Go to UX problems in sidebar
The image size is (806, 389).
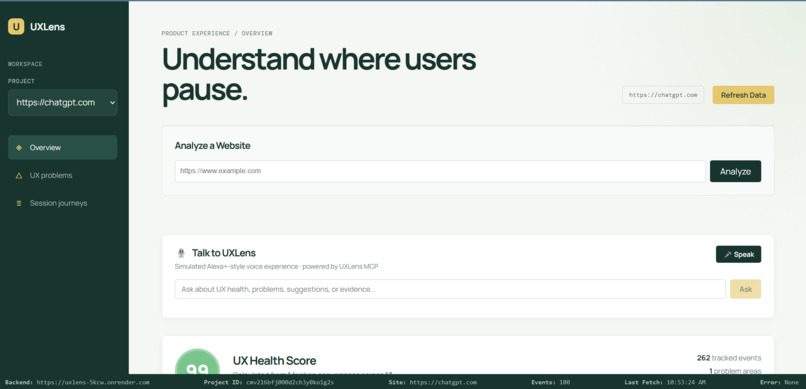[x=63, y=175]
